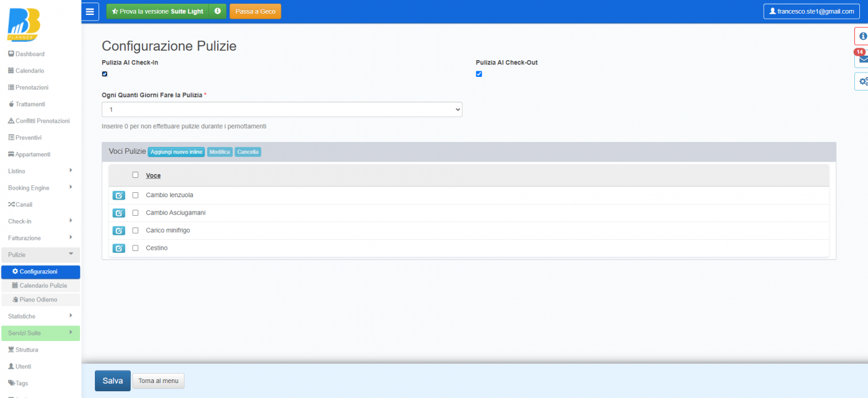Sort by Voce column header

153,175
